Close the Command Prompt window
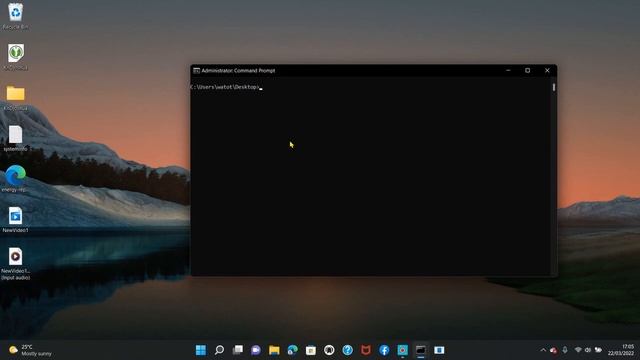The width and height of the screenshot is (640, 360). 547,71
